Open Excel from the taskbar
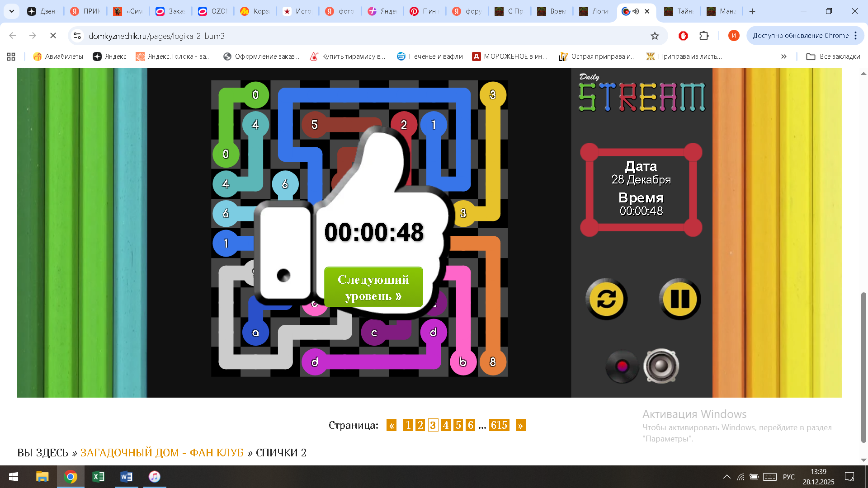The height and width of the screenshot is (488, 868). 99,476
